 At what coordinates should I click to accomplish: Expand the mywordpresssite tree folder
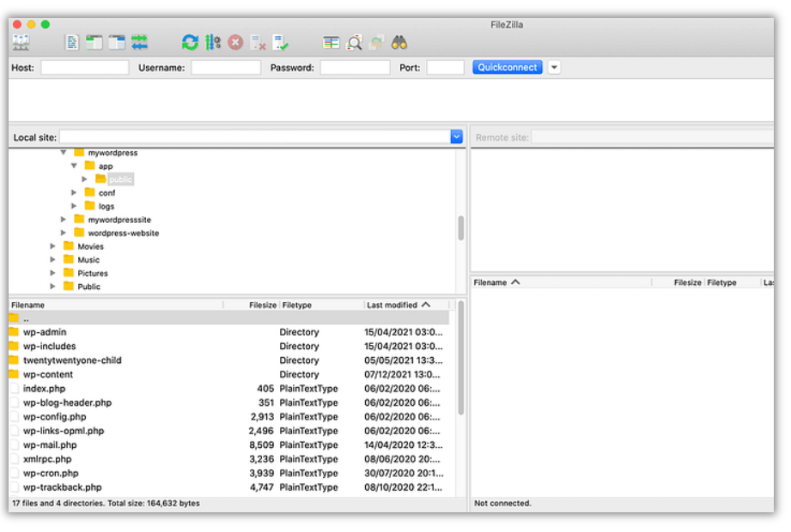[x=63, y=219]
